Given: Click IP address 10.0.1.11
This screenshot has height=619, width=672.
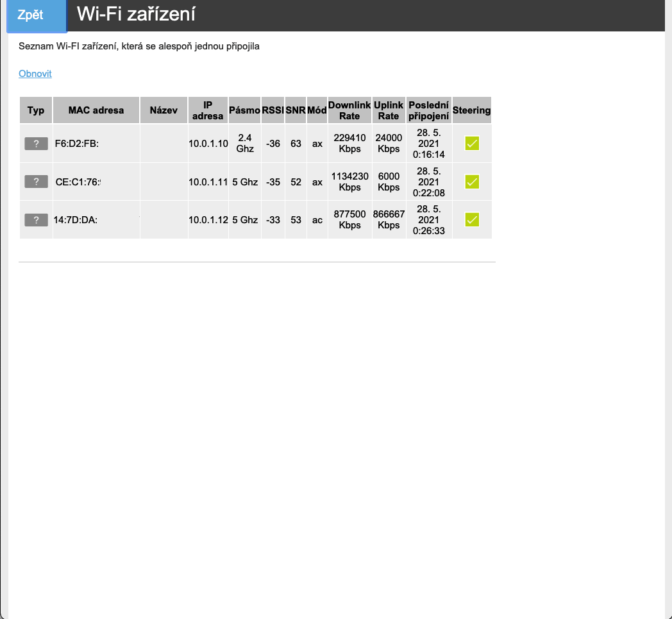Looking at the screenshot, I should [208, 182].
